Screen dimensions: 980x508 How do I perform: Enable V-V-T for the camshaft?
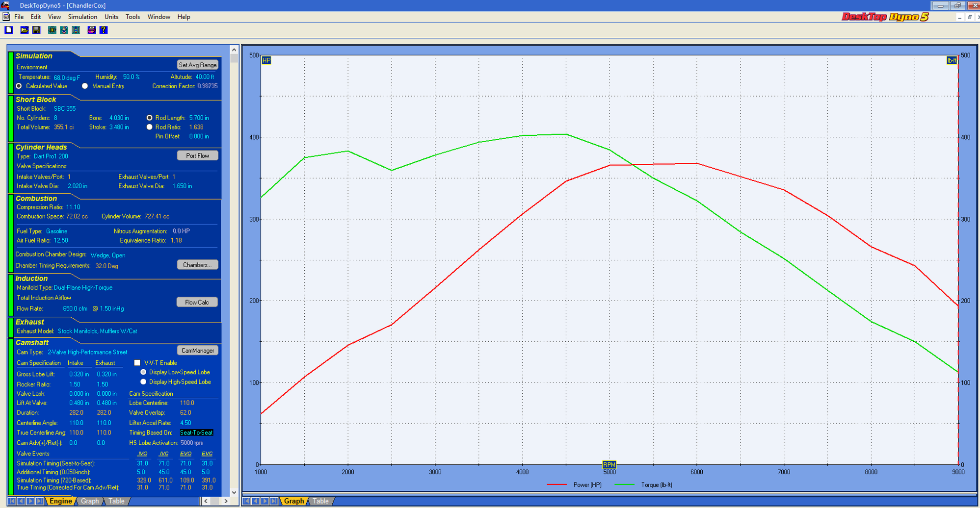pyautogui.click(x=137, y=362)
